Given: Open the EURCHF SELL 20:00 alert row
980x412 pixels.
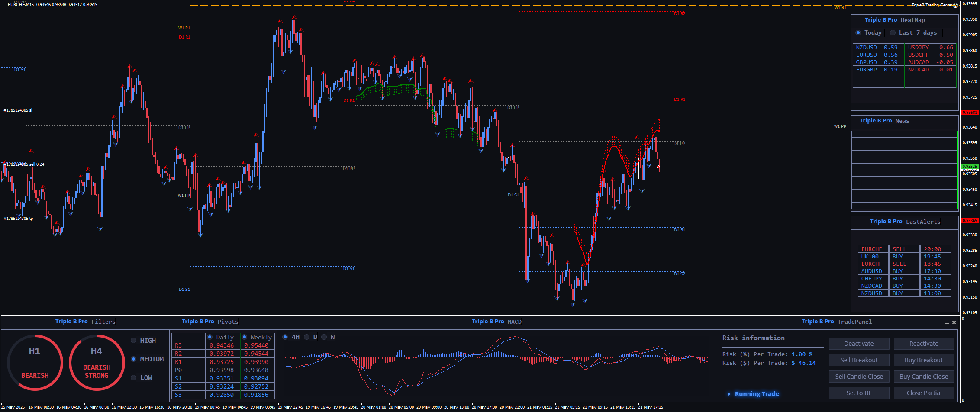Looking at the screenshot, I should [904, 249].
